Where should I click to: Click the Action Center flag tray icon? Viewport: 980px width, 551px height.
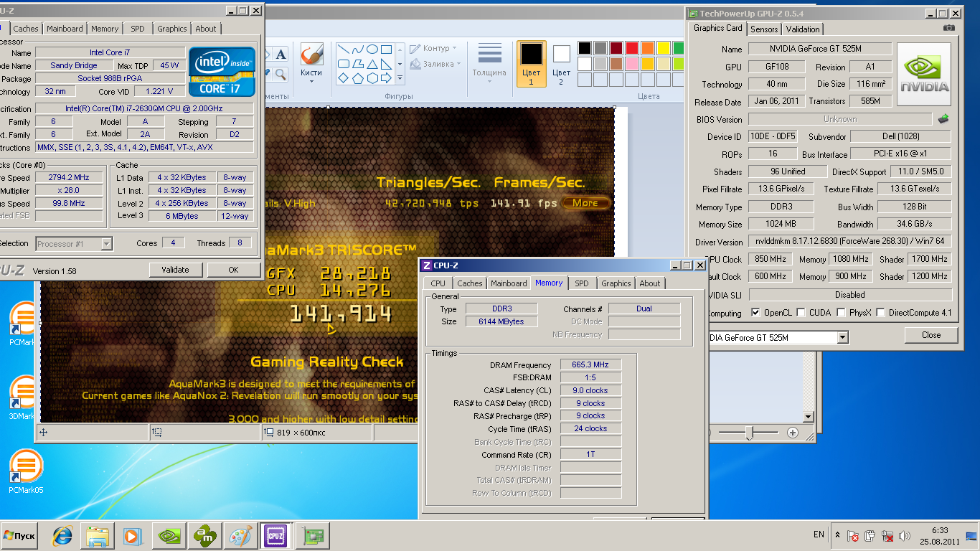coord(853,535)
